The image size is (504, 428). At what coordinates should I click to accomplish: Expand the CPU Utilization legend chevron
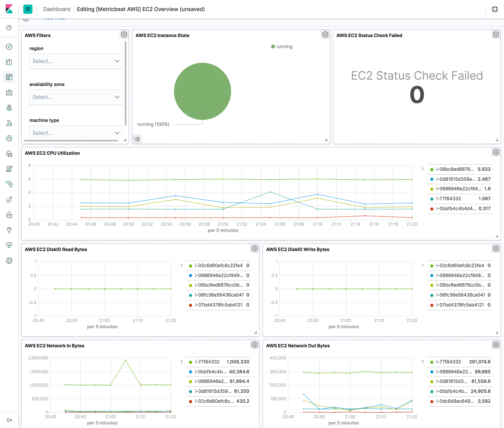click(423, 169)
